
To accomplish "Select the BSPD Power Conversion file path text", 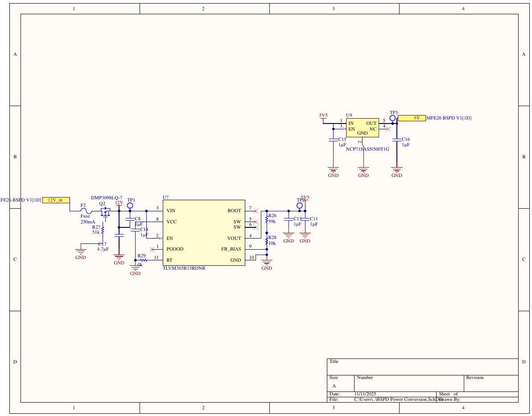I will (398, 400).
